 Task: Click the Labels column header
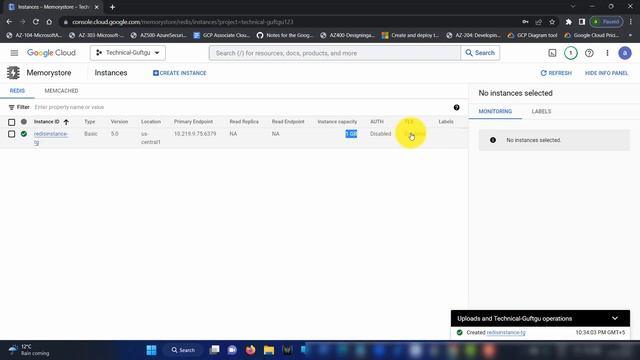point(446,122)
